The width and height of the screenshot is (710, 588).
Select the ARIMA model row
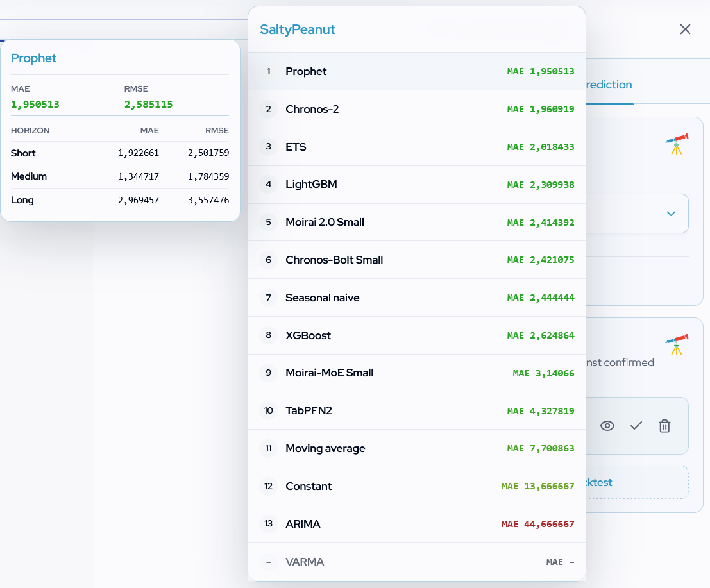coord(417,524)
